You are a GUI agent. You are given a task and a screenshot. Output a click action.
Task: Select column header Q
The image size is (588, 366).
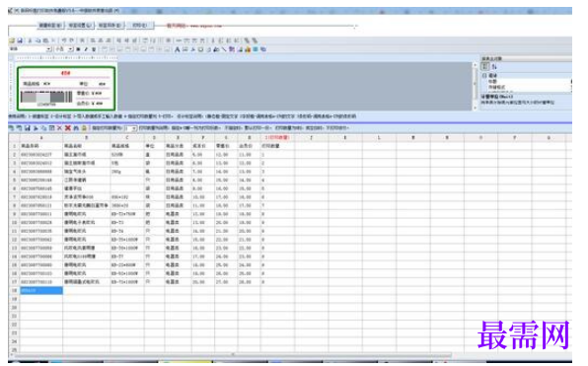click(x=549, y=138)
